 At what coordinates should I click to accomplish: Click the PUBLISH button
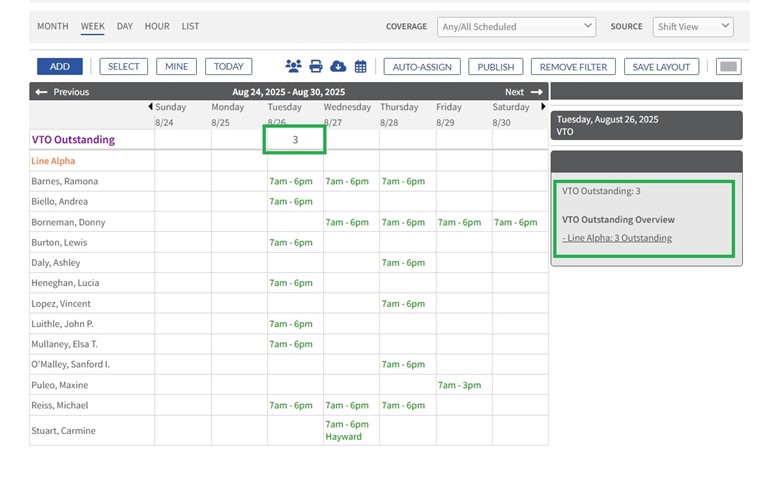click(495, 67)
